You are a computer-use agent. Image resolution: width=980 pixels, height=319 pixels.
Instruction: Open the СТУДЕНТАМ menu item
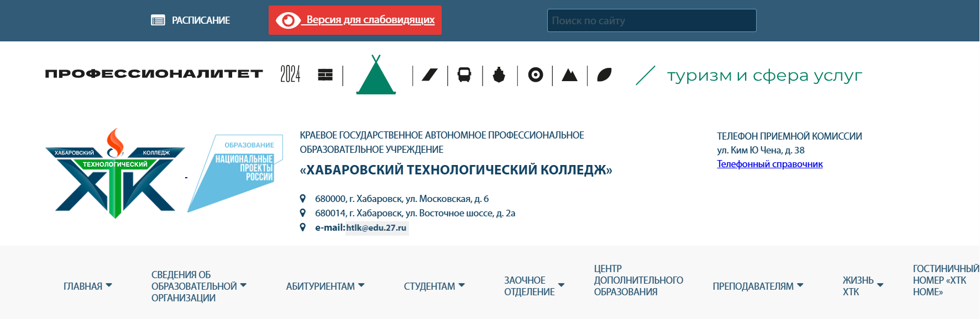429,286
